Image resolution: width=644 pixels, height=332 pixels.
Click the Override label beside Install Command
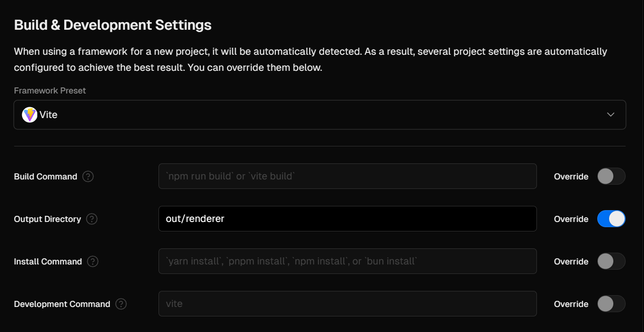pos(571,262)
